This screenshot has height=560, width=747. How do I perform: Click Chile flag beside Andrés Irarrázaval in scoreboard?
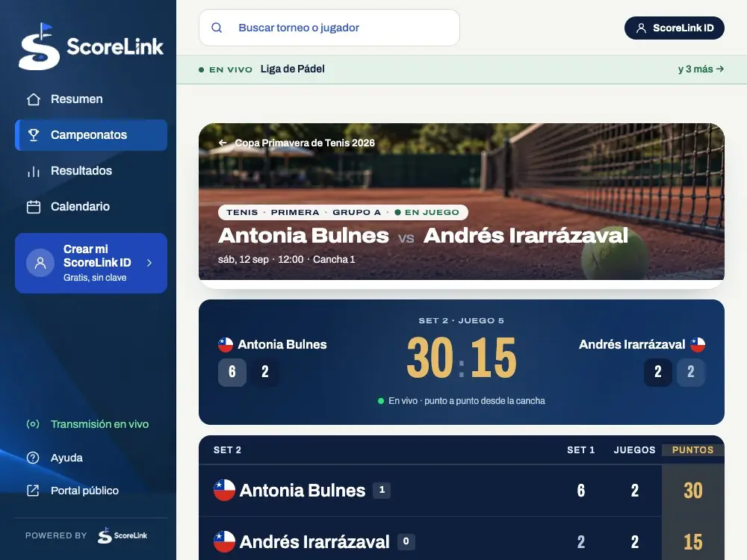point(698,344)
